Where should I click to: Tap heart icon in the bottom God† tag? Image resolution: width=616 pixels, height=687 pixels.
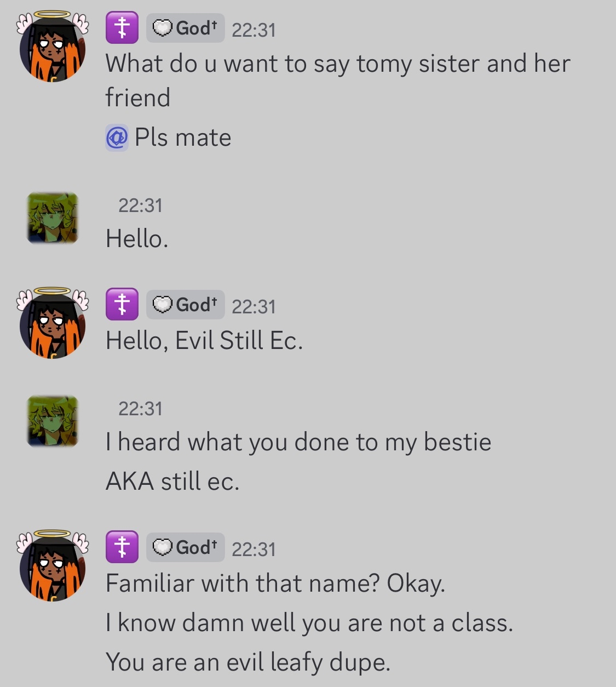click(x=162, y=547)
